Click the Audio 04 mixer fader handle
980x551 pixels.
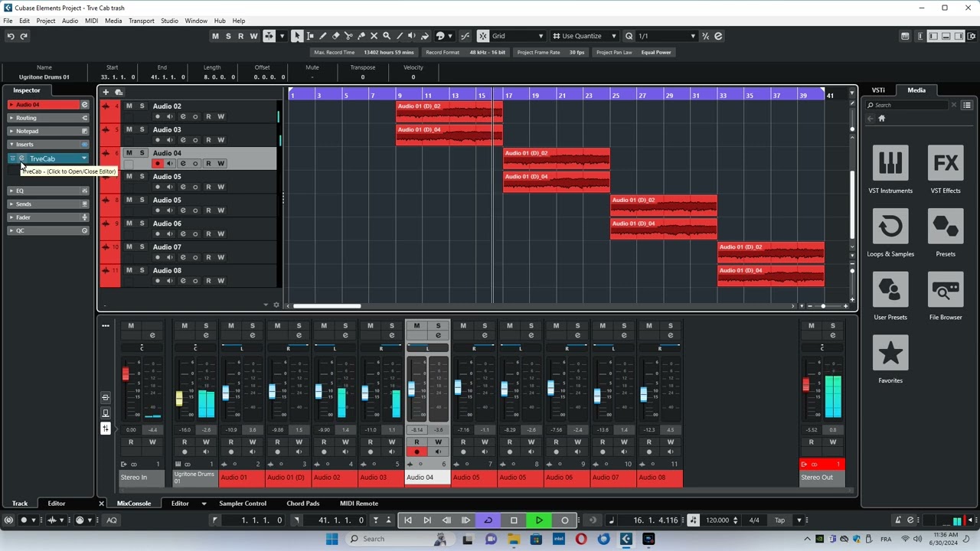coord(411,390)
